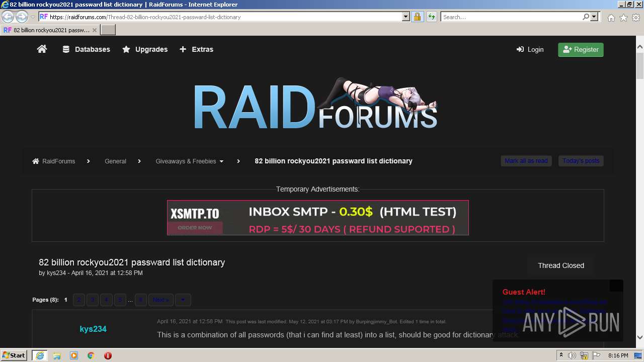Open Giveaways & Freebies breadcrumb
Viewport: 644px width, 362px height.
click(186, 161)
